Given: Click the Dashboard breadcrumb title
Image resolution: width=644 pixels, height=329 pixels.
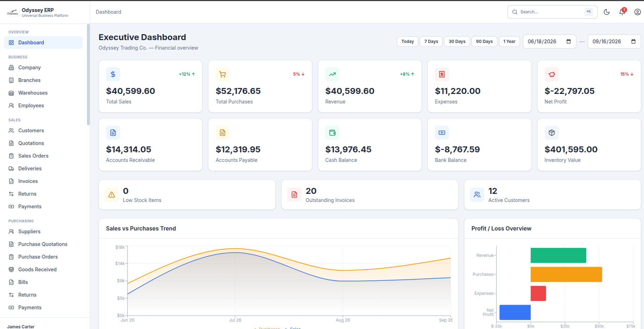Looking at the screenshot, I should [x=108, y=12].
